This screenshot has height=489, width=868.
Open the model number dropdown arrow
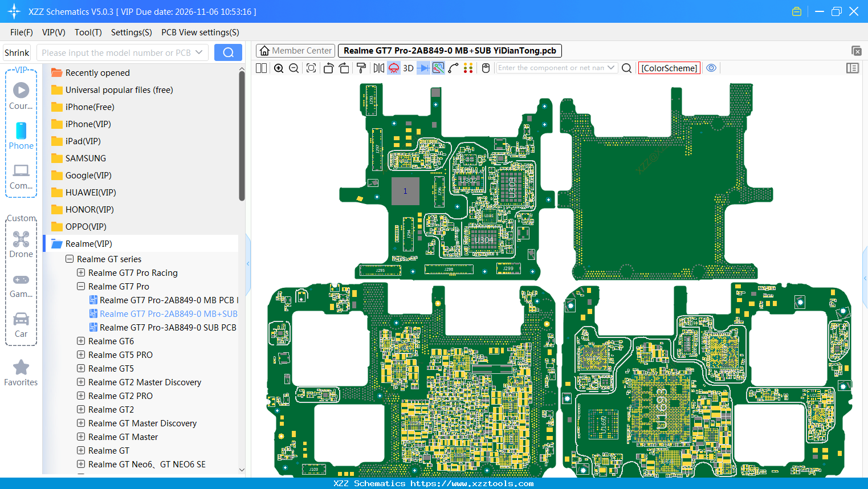[199, 52]
